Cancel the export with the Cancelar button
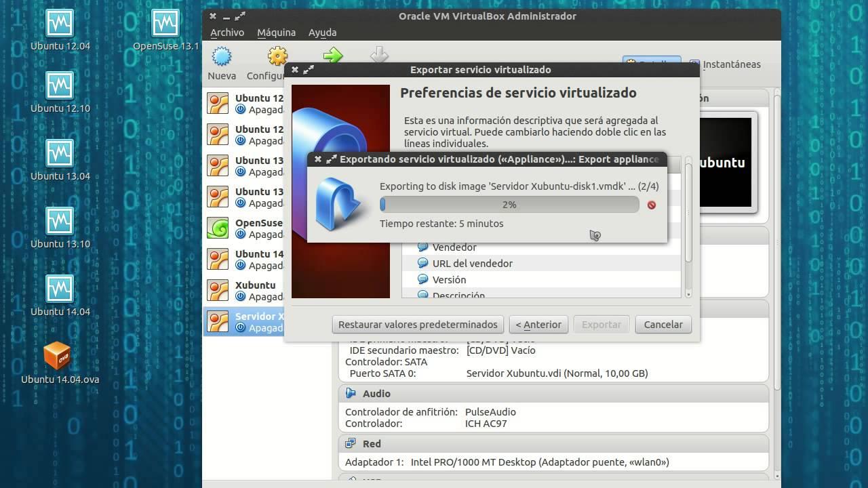868x488 pixels. click(x=663, y=324)
